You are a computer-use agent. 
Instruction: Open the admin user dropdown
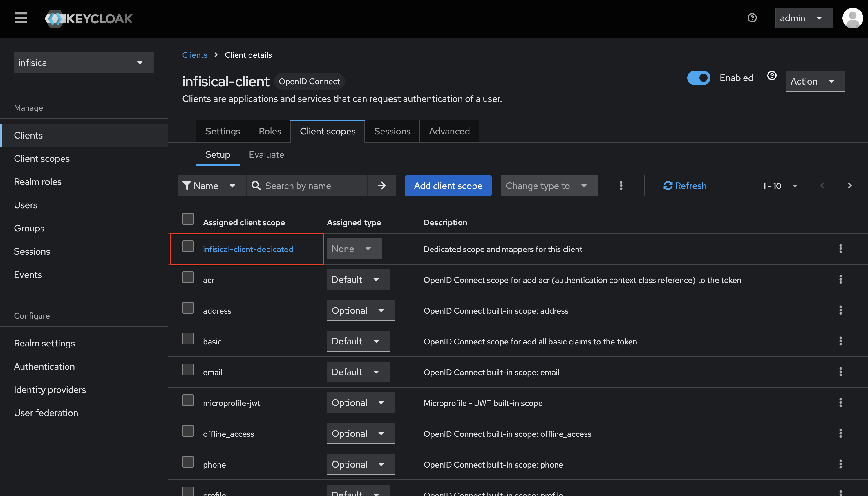coord(804,18)
